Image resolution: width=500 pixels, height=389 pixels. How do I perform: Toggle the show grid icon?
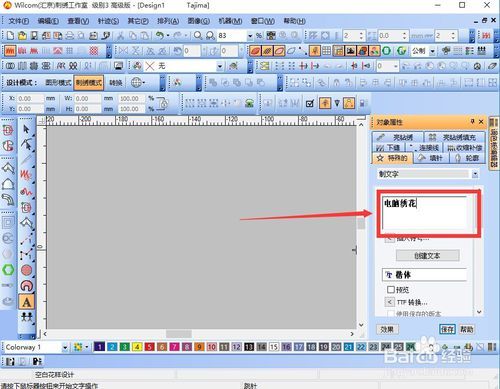326,51
